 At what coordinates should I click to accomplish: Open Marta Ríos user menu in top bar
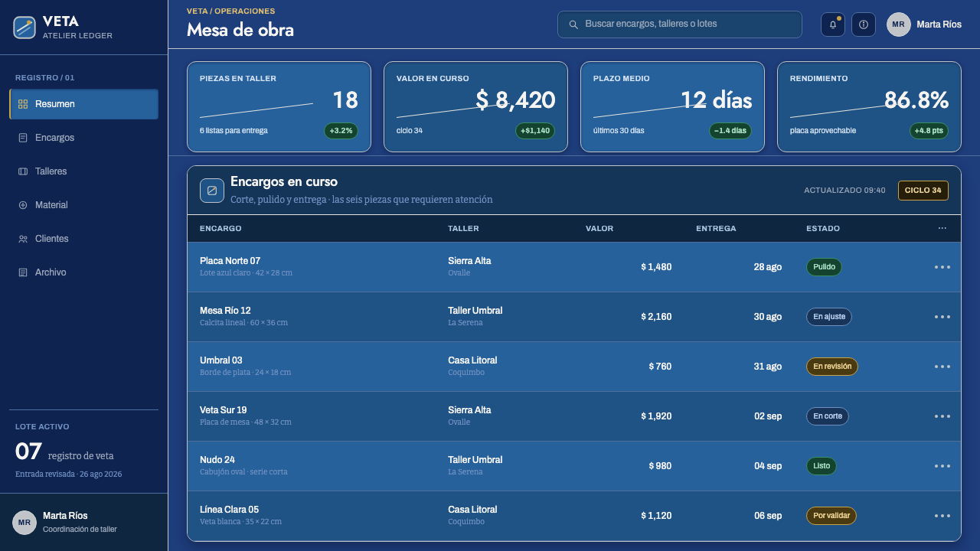click(924, 24)
